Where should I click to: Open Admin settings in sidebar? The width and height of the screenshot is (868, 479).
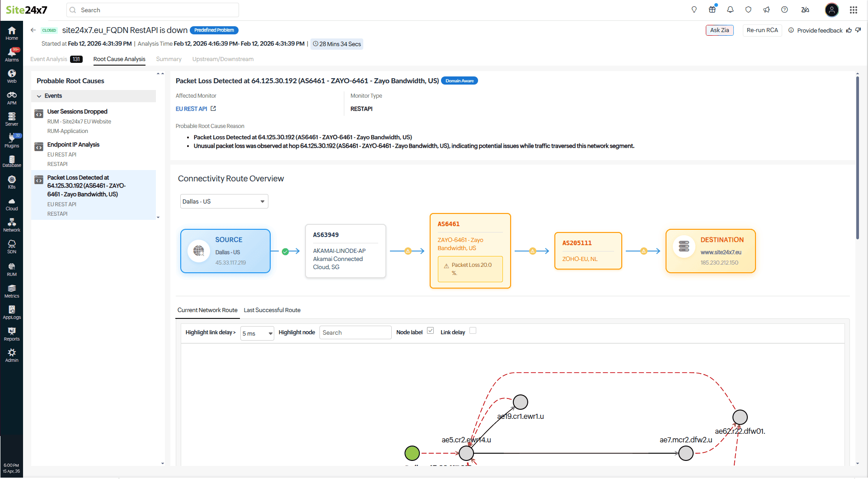pos(12,356)
